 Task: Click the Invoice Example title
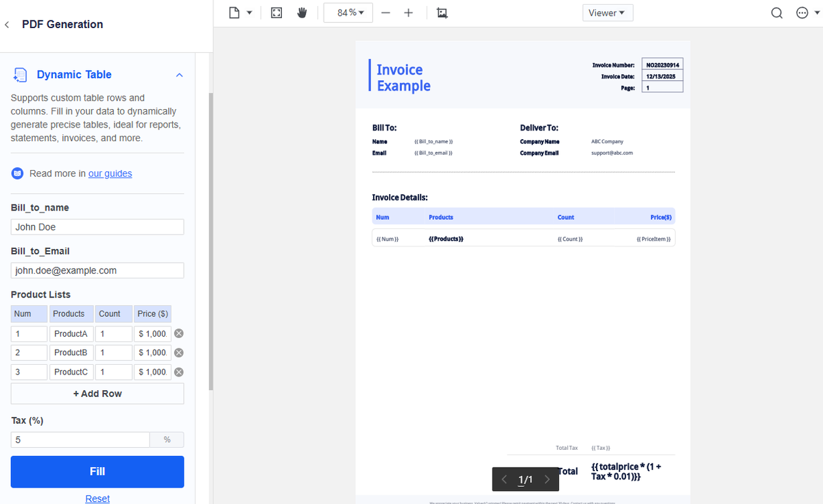tap(403, 77)
